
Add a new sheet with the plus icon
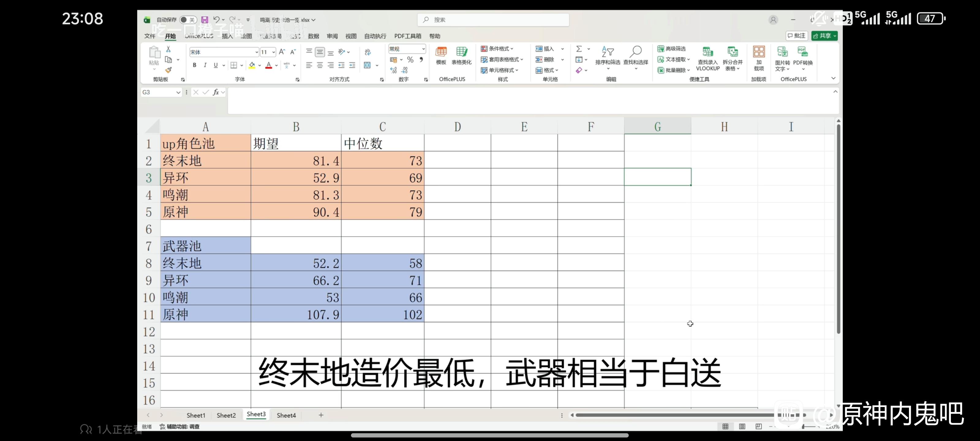pos(321,415)
